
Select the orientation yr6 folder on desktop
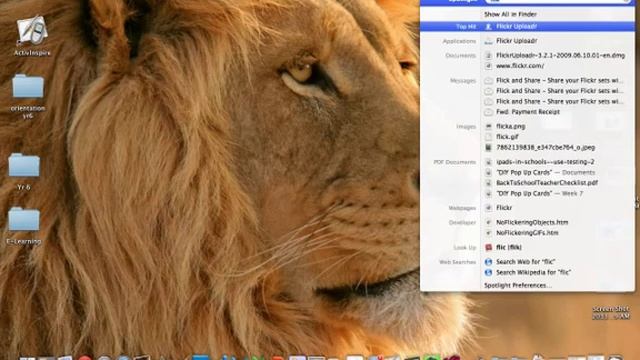click(x=28, y=87)
